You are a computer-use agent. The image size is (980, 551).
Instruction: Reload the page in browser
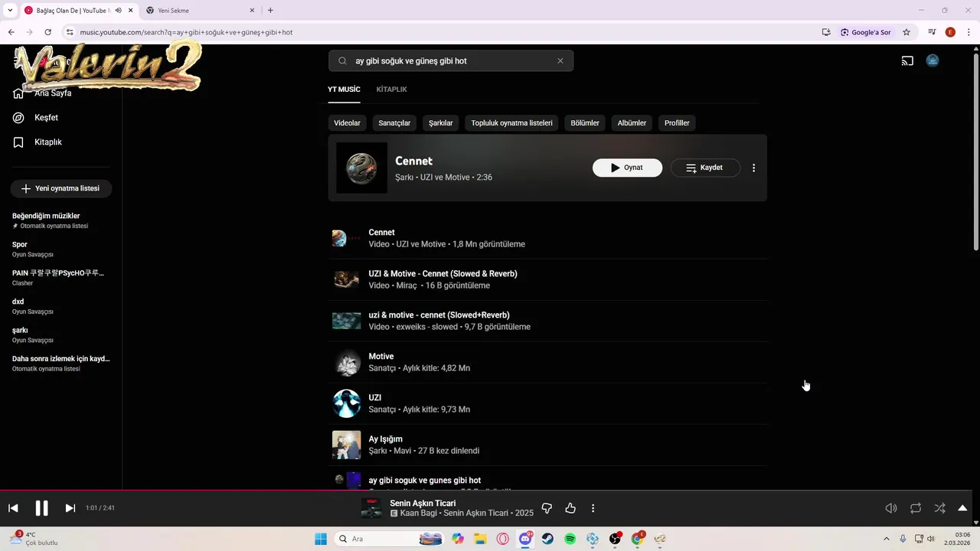47,32
